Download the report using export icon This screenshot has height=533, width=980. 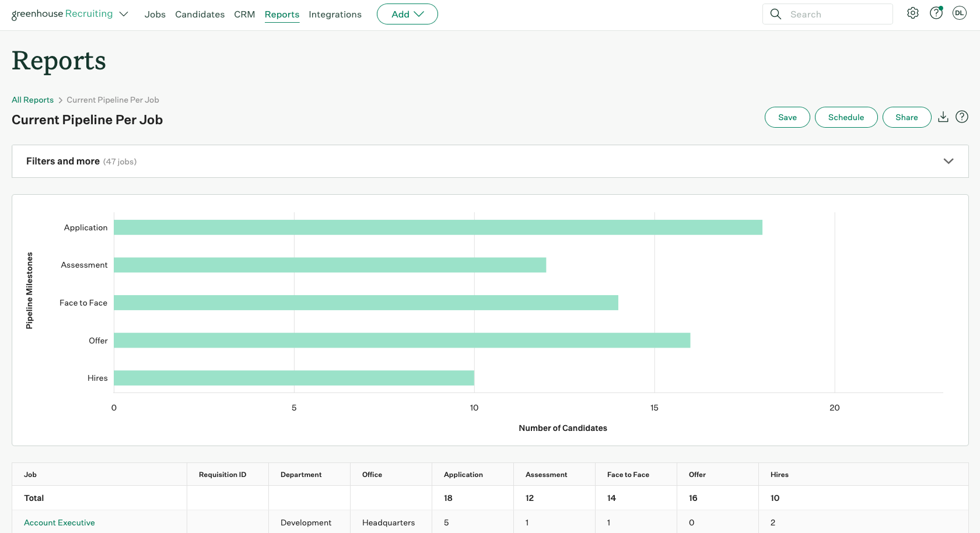(x=943, y=117)
